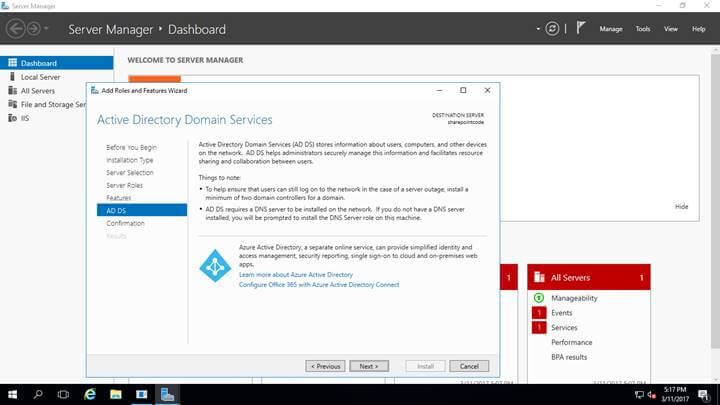Click the Previous button in wizard
The width and height of the screenshot is (720, 405).
[325, 366]
